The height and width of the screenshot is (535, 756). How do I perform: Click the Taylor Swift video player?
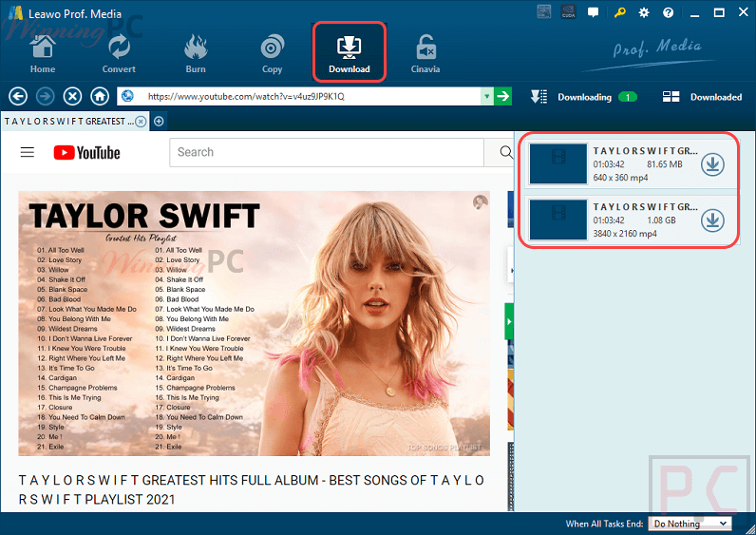pyautogui.click(x=255, y=323)
